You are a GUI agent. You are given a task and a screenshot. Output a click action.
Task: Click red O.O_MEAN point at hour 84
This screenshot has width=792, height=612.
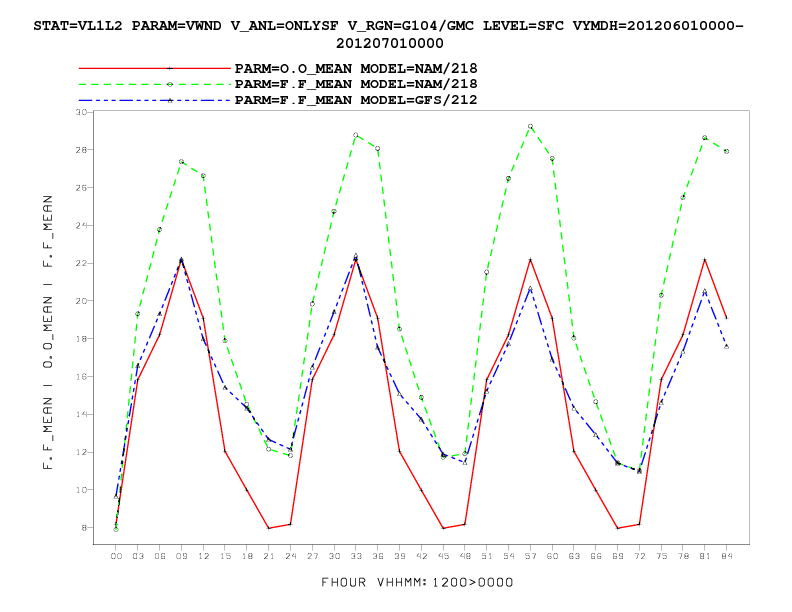(726, 318)
